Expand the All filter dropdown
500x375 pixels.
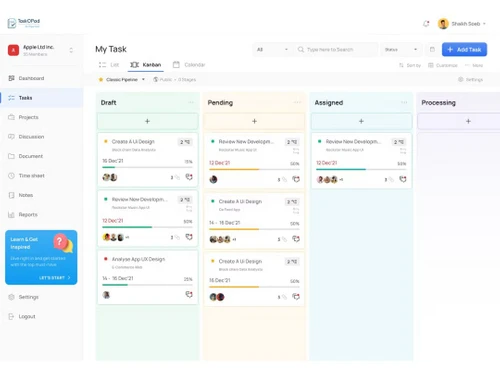[x=272, y=49]
